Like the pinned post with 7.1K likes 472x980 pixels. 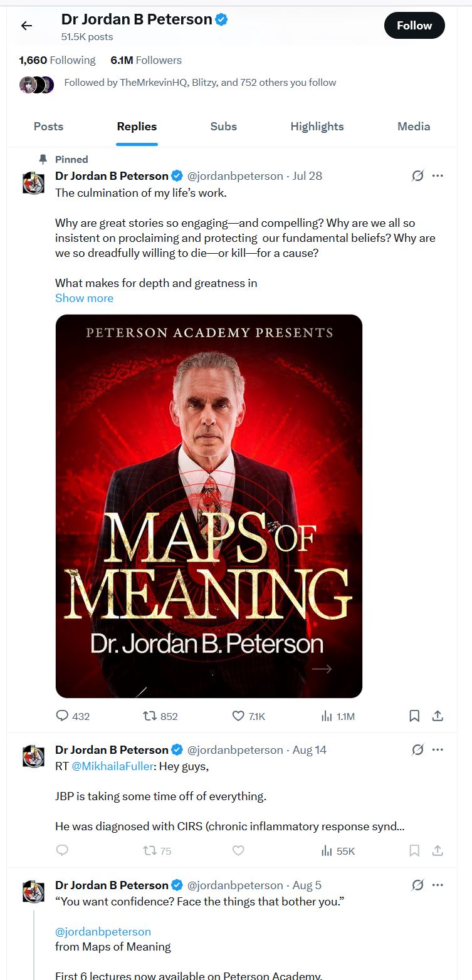238,716
